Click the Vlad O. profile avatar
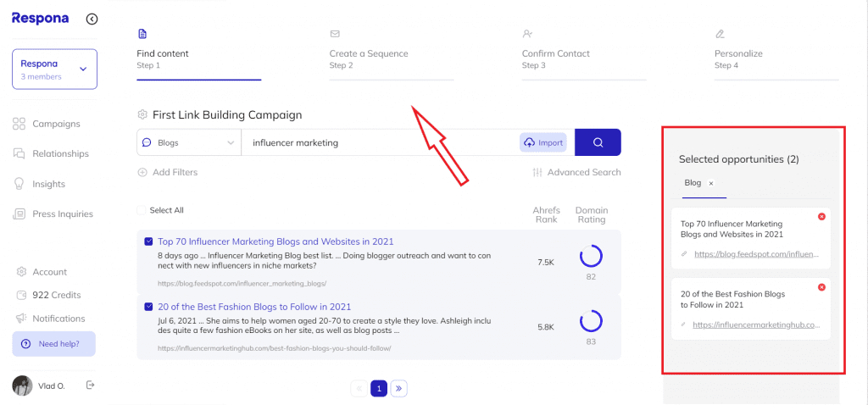This screenshot has height=405, width=868. [x=22, y=386]
